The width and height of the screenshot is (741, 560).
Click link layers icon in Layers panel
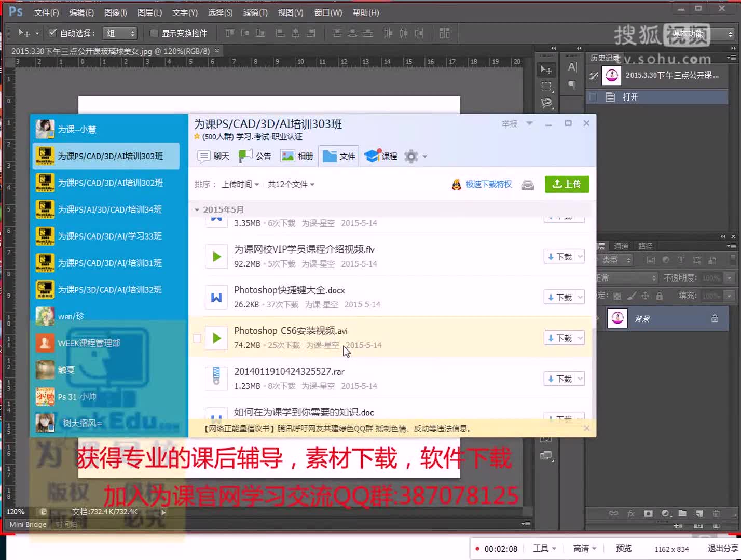(x=613, y=513)
